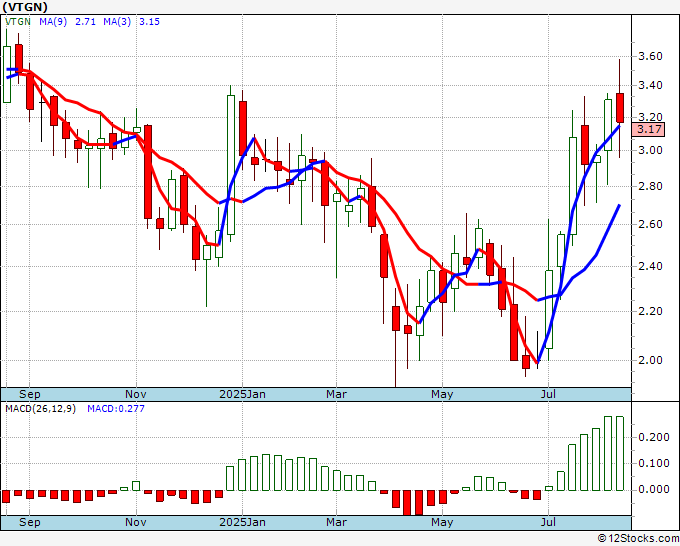
Task: Click the 2.20 price axis label
Action: (650, 311)
